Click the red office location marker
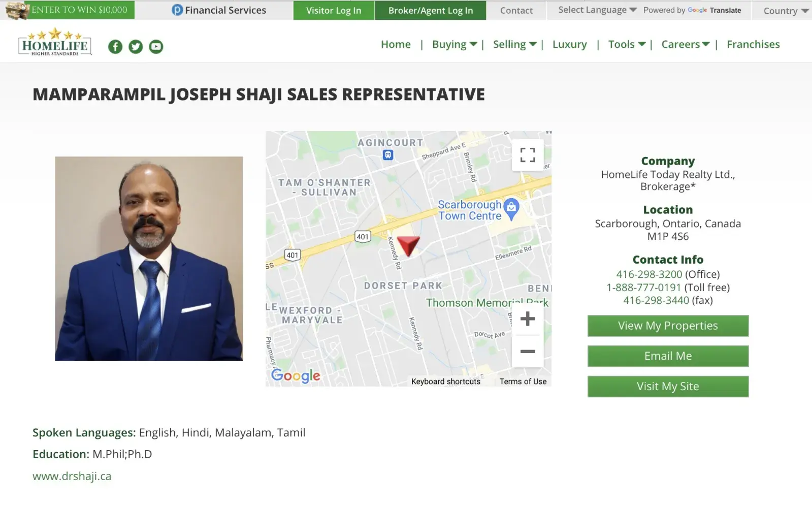This screenshot has height=508, width=812. pyautogui.click(x=408, y=245)
